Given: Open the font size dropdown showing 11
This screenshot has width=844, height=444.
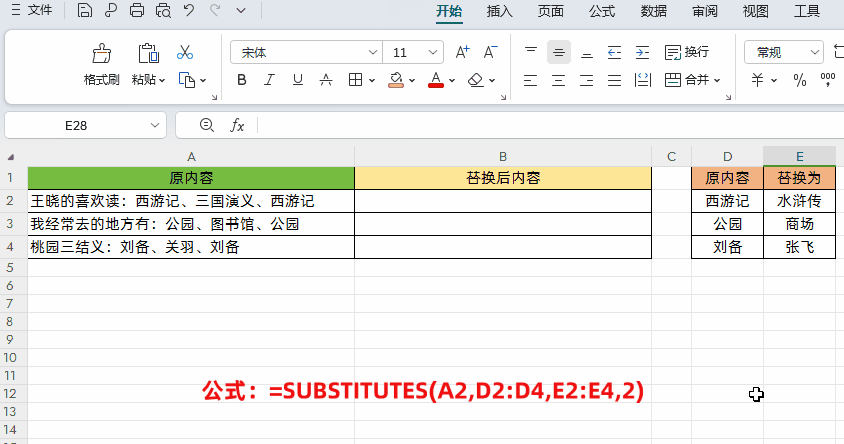Looking at the screenshot, I should tap(433, 52).
